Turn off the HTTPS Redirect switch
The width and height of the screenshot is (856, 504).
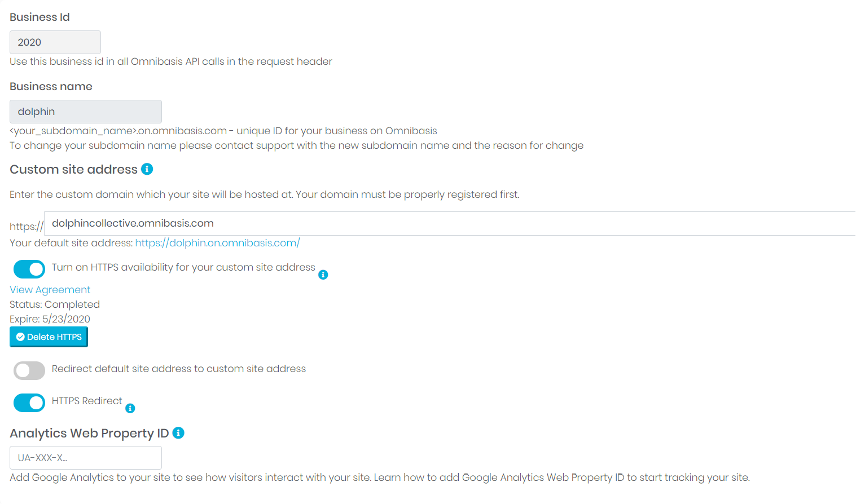[x=29, y=403]
